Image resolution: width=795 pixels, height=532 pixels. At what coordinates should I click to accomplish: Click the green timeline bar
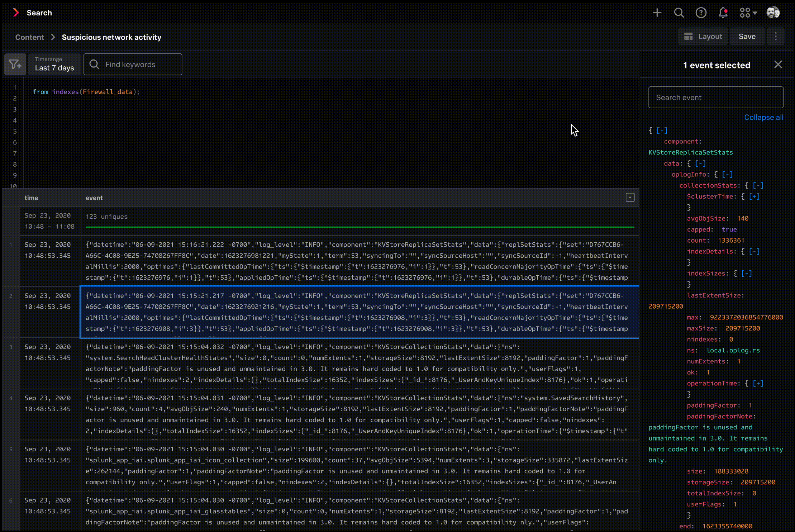pyautogui.click(x=360, y=227)
